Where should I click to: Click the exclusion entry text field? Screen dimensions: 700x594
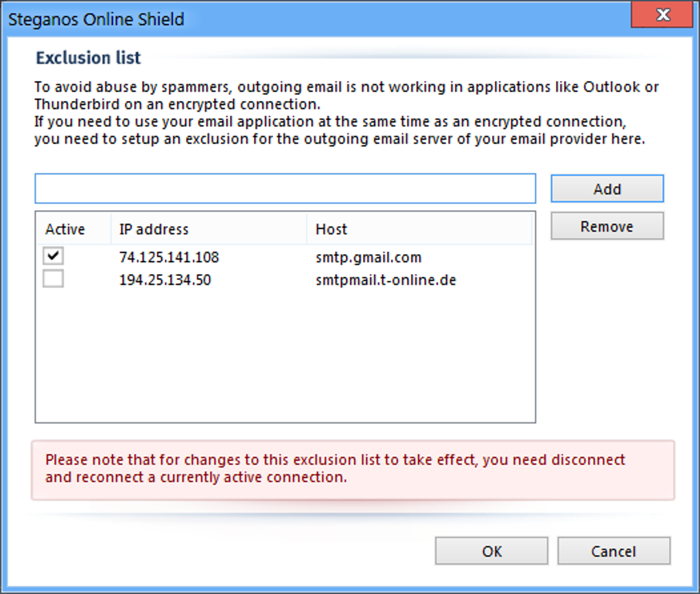(285, 189)
